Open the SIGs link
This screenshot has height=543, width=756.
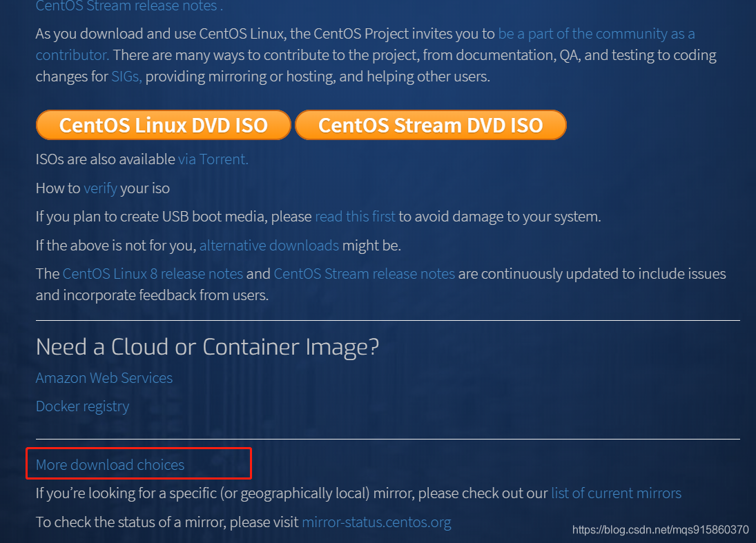(x=126, y=77)
